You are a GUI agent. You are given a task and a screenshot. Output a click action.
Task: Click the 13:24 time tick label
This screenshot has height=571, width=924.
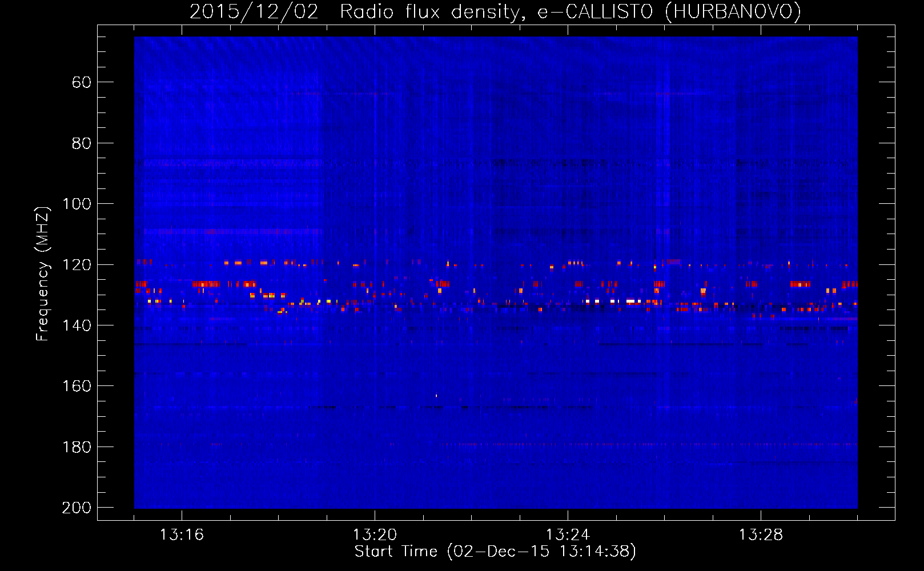click(568, 535)
